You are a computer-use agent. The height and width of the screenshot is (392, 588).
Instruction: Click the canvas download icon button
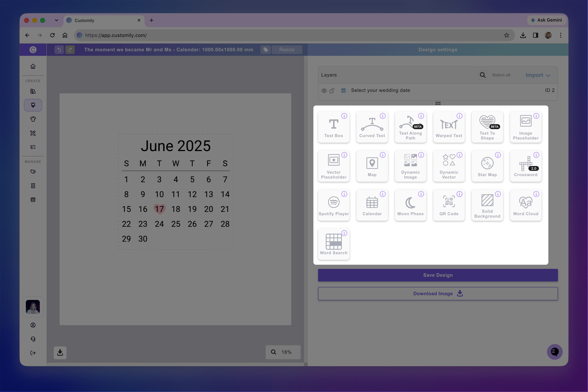click(x=60, y=352)
